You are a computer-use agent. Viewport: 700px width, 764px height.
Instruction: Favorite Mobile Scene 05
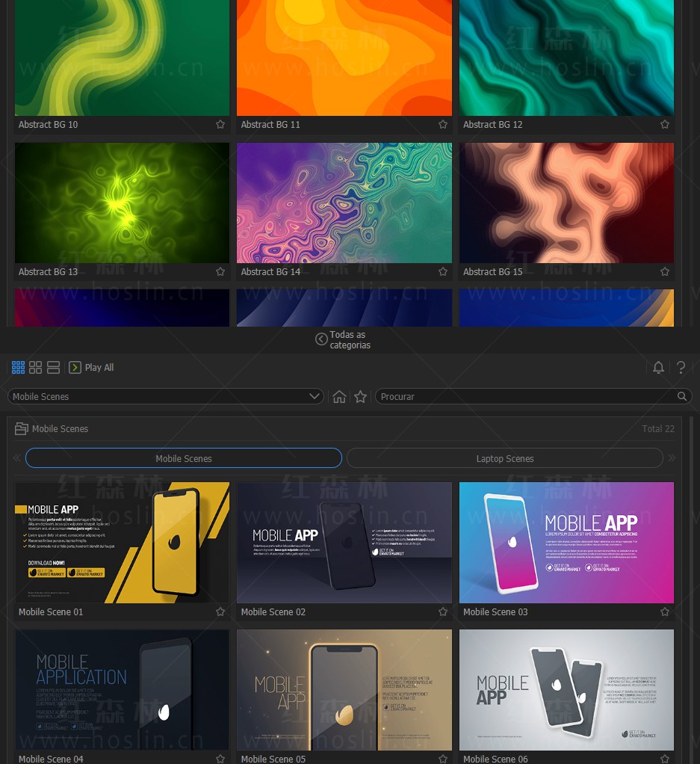click(442, 759)
